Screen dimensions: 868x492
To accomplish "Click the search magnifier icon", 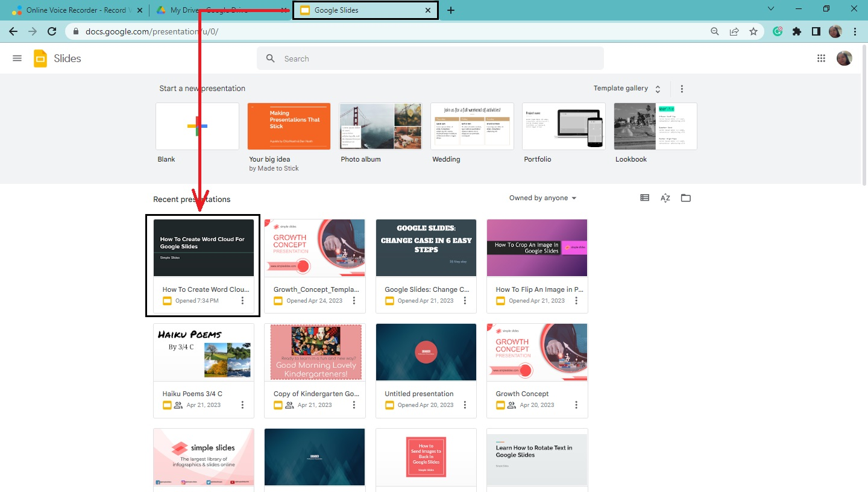I will coord(271,58).
